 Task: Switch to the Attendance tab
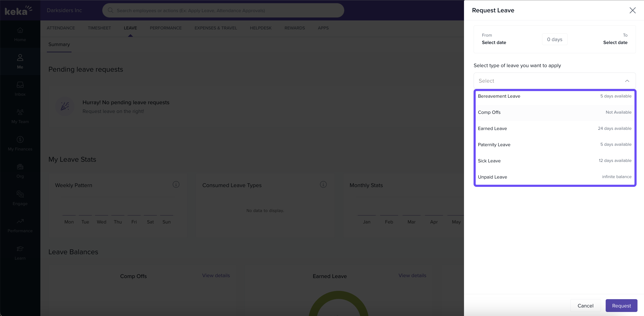pos(61,28)
